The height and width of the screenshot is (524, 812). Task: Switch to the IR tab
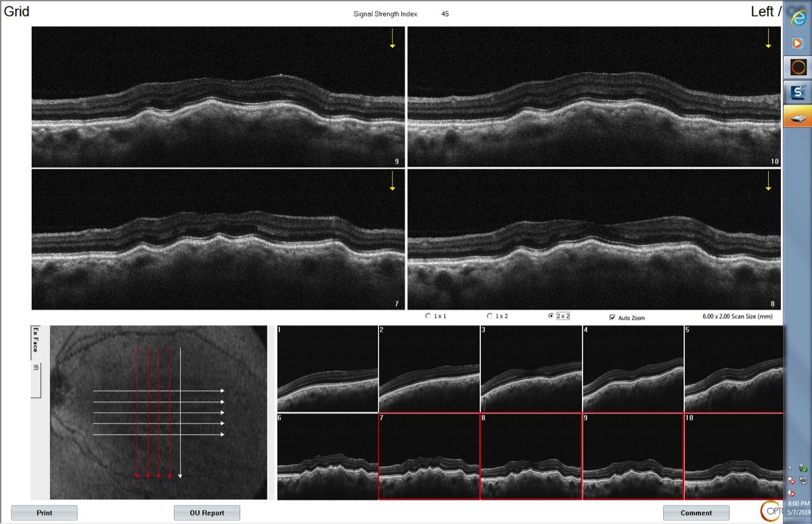[36, 368]
